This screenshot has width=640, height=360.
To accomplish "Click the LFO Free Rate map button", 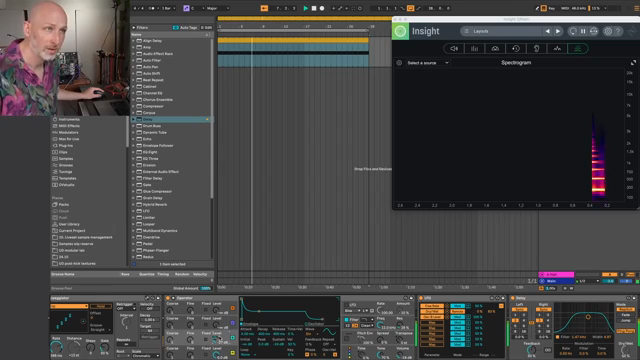I will 431,306.
